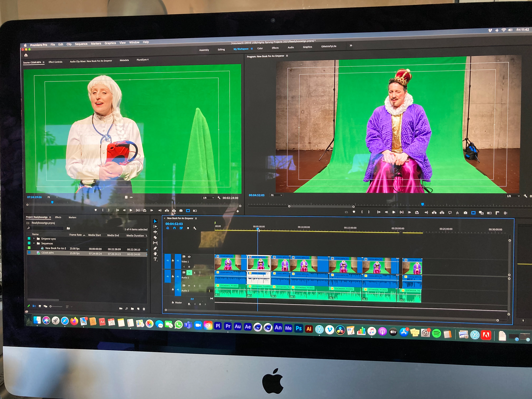532x399 pixels.
Task: Open the Fit zoom dropdown in program monitor
Action: [276, 195]
